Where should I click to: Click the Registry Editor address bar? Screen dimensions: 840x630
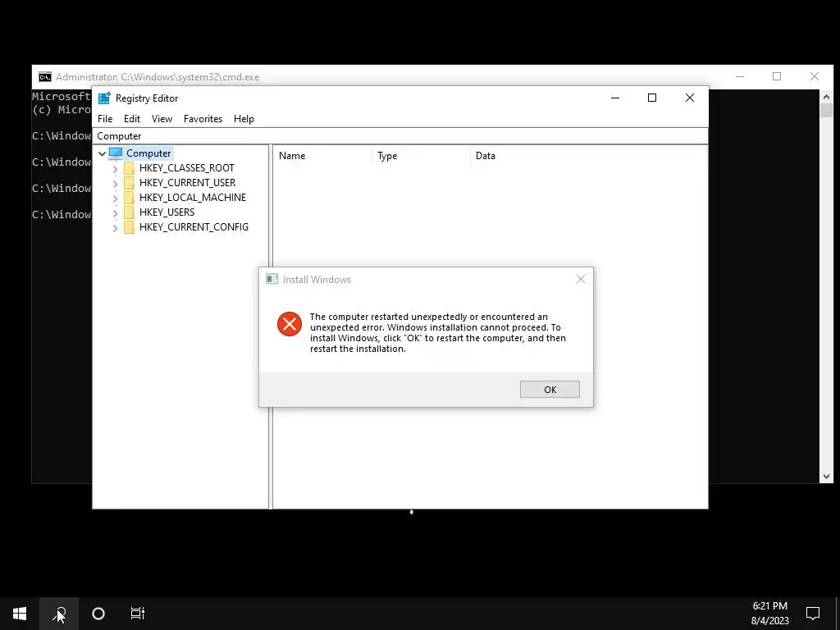[x=399, y=136]
